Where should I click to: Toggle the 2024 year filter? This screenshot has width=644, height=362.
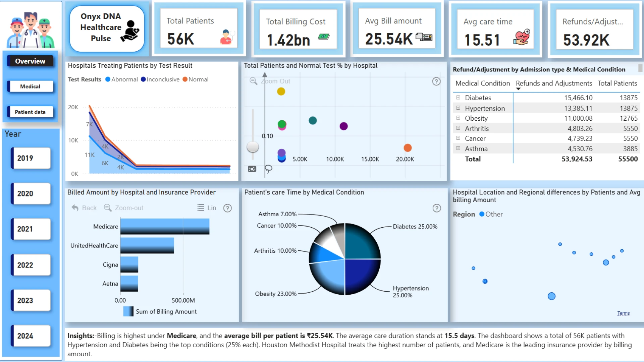tap(31, 336)
